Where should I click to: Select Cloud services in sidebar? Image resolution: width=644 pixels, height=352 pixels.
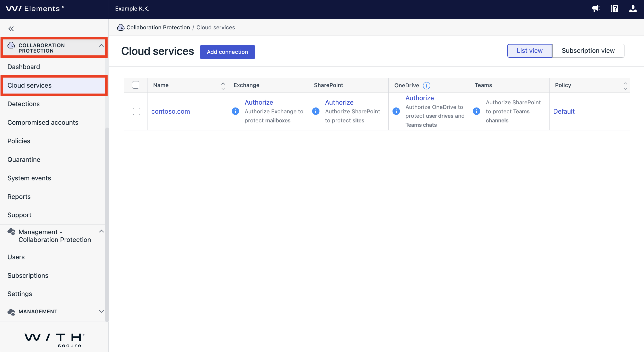pos(54,85)
